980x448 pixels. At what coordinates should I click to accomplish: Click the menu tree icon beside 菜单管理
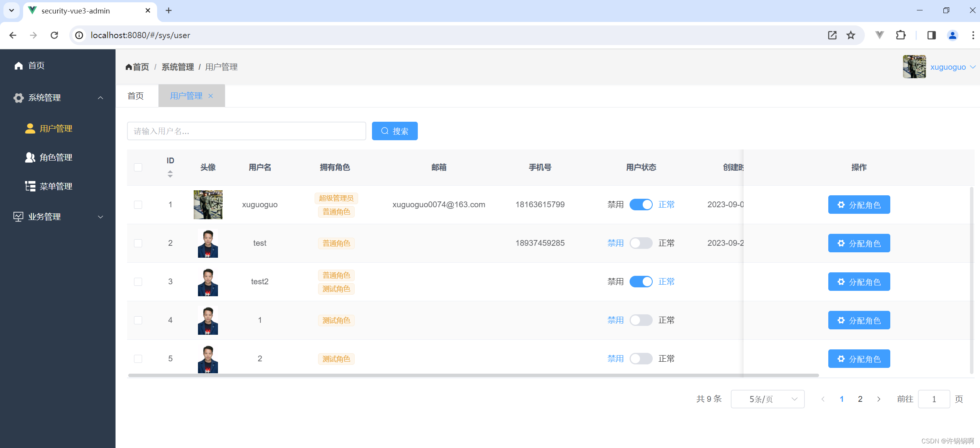(30, 186)
